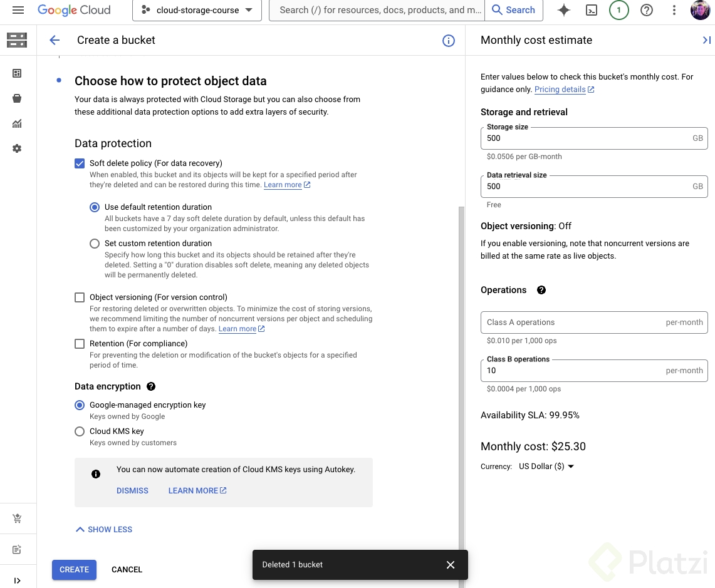Open the three-dot more options menu
This screenshot has width=715, height=588.
point(674,10)
